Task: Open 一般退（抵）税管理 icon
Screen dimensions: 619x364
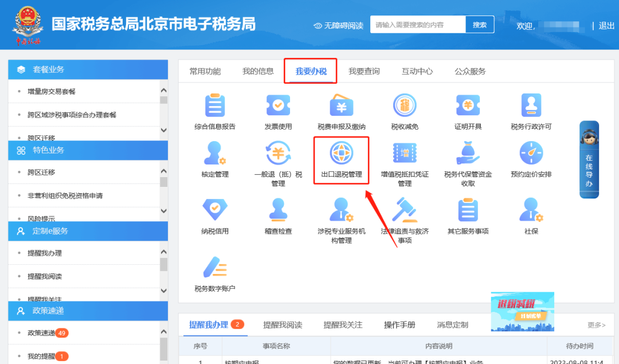Action: coord(279,153)
